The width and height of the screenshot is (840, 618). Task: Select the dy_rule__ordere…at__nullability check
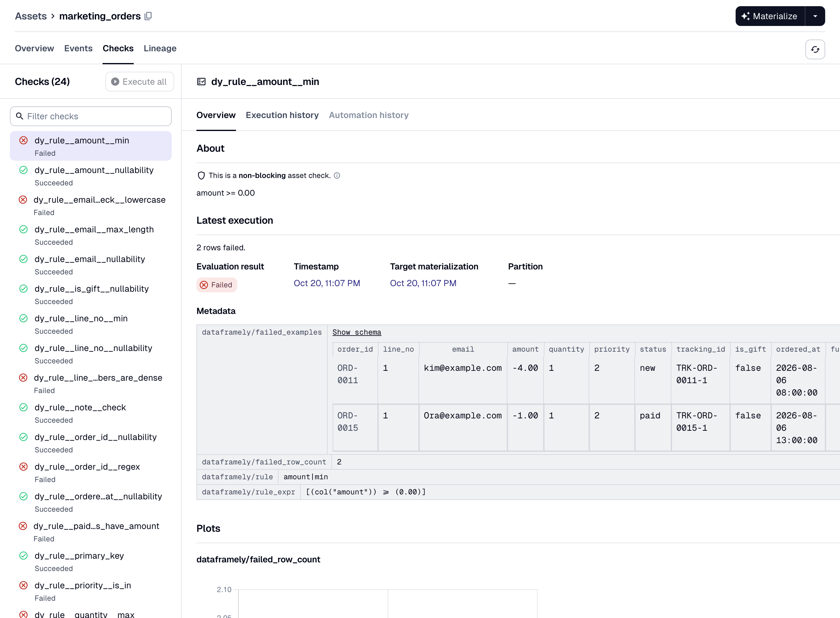pos(91,502)
